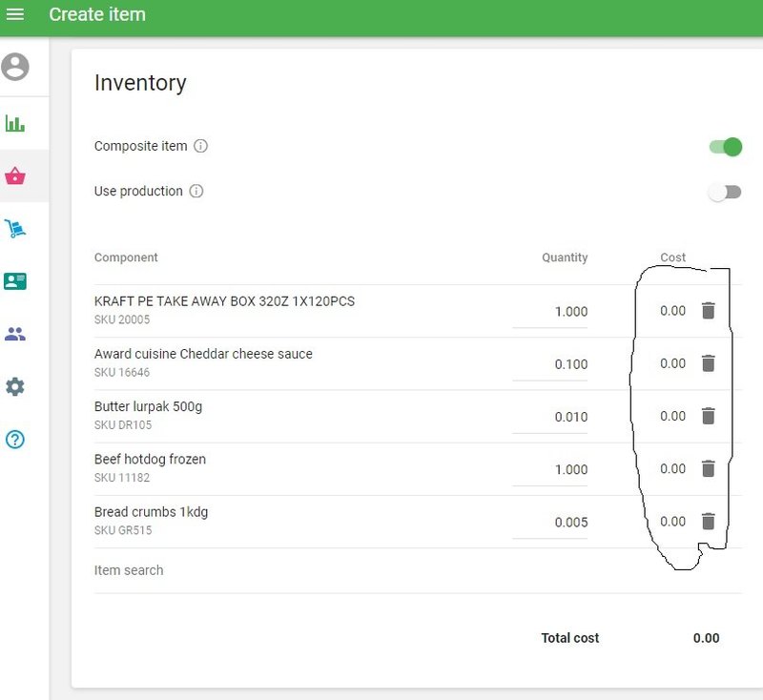Select the Items shopping basket icon
This screenshot has height=700, width=763.
tap(15, 176)
